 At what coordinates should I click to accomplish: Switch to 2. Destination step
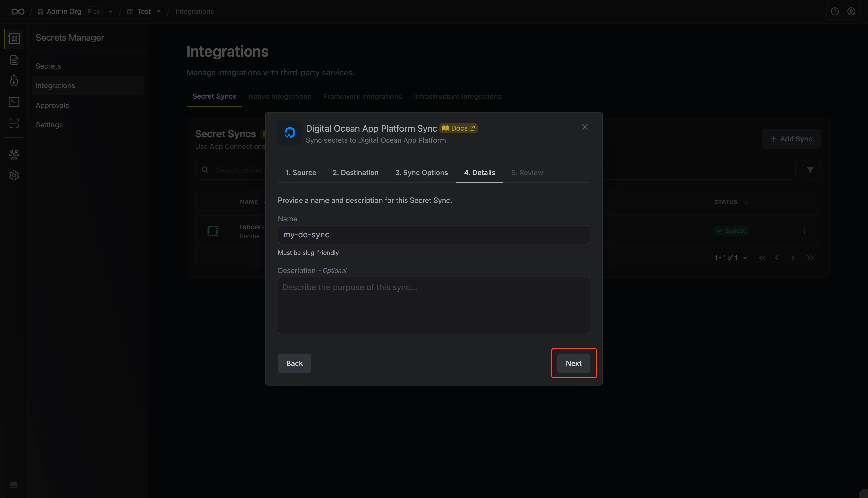tap(356, 172)
